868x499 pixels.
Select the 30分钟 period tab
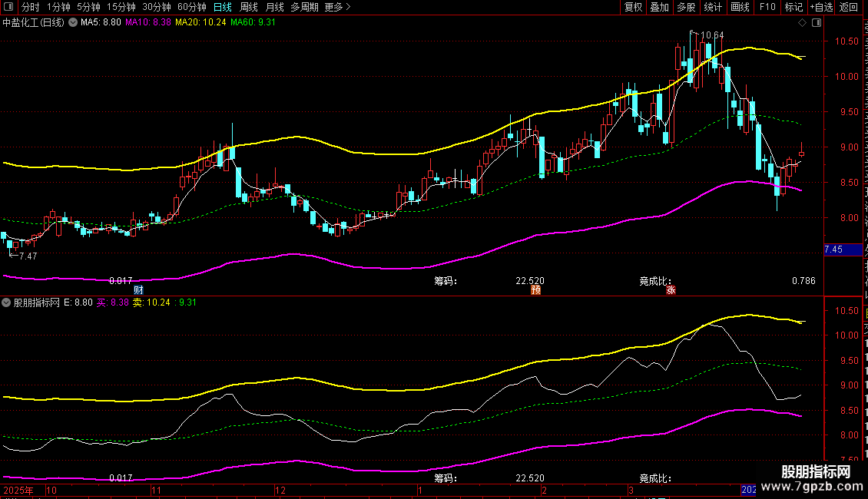(157, 7)
